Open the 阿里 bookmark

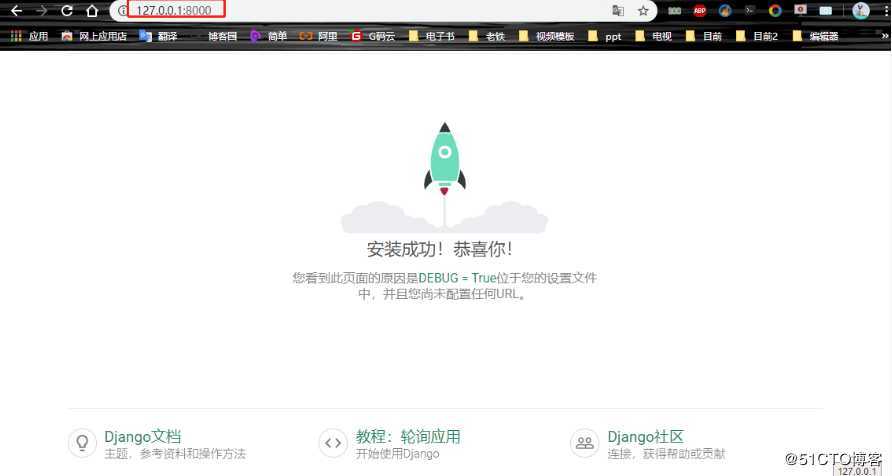319,36
